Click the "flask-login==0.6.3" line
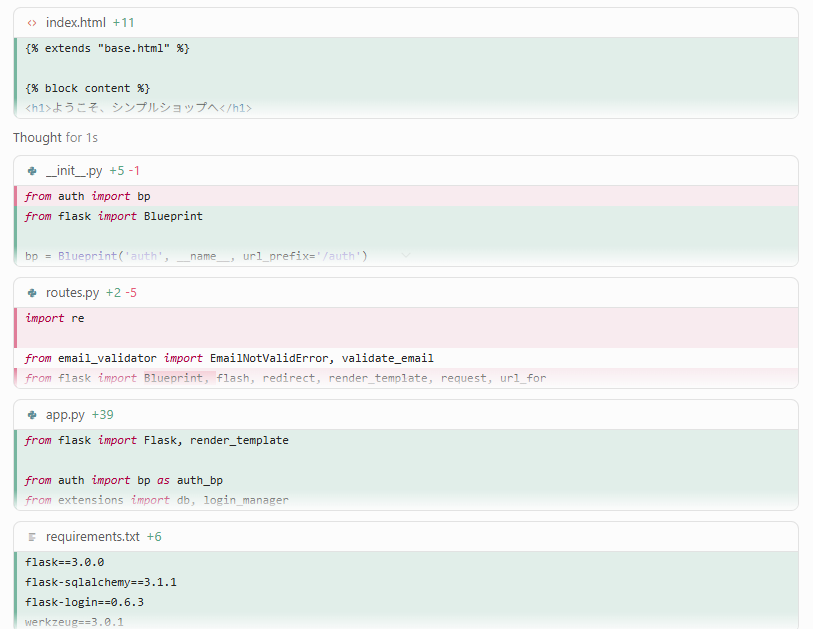The width and height of the screenshot is (813, 629). pyautogui.click(x=407, y=602)
